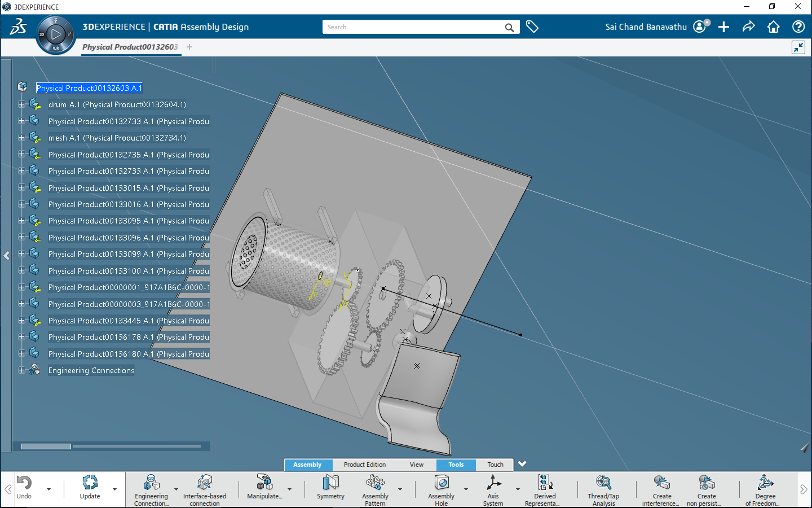This screenshot has width=812, height=508.
Task: Click the Undo tool
Action: click(x=24, y=487)
